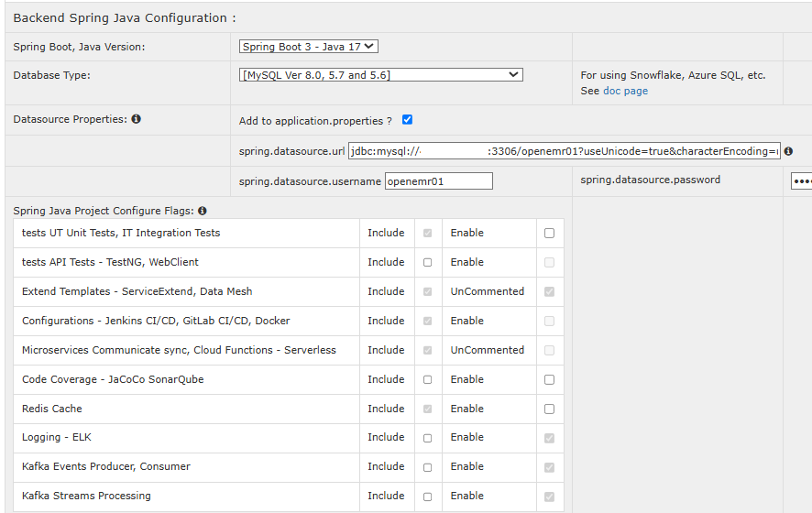Toggle Include checkbox for Kafka Streams Processing
Viewport: 812px width, 513px height.
(x=427, y=497)
